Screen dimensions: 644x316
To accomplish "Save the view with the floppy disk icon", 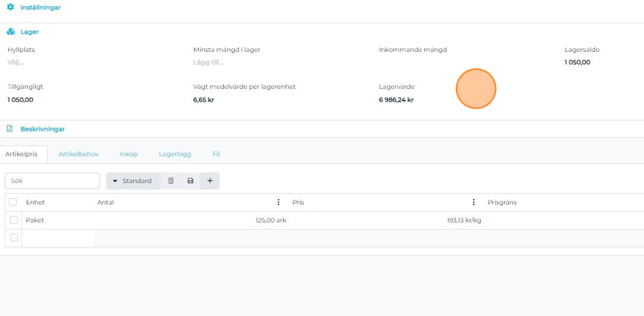I will point(190,181).
